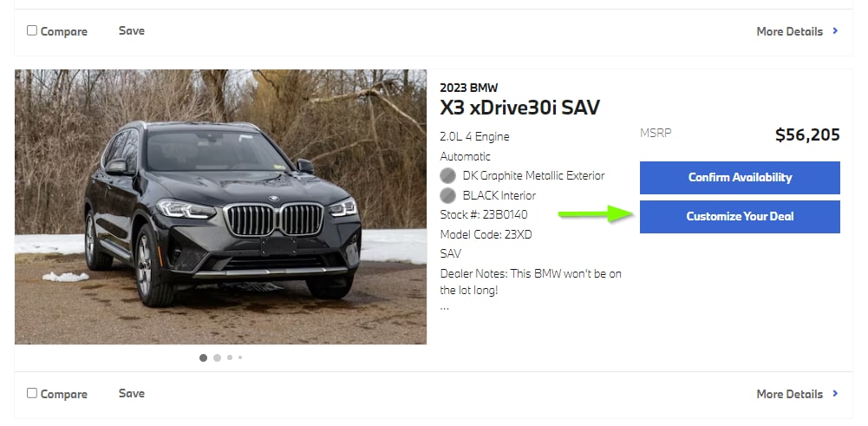Screen dimensions: 868x426
Task: Select the DK Graphite Metallic Exterior color swatch
Action: tap(447, 175)
